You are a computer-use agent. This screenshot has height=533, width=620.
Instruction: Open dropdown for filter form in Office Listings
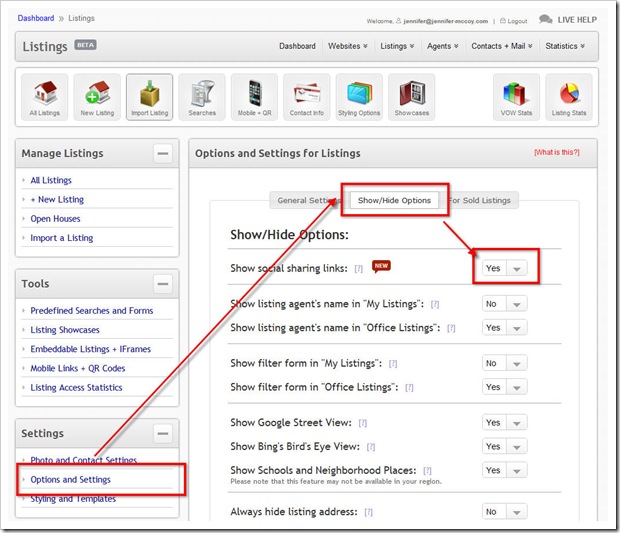pos(505,387)
